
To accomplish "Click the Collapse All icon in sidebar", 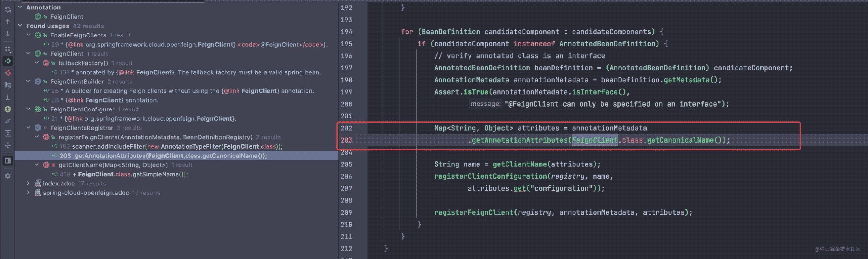I will point(7,145).
